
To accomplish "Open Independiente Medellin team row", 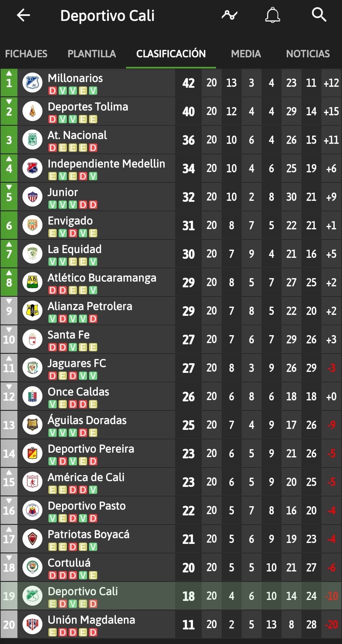I will [171, 168].
